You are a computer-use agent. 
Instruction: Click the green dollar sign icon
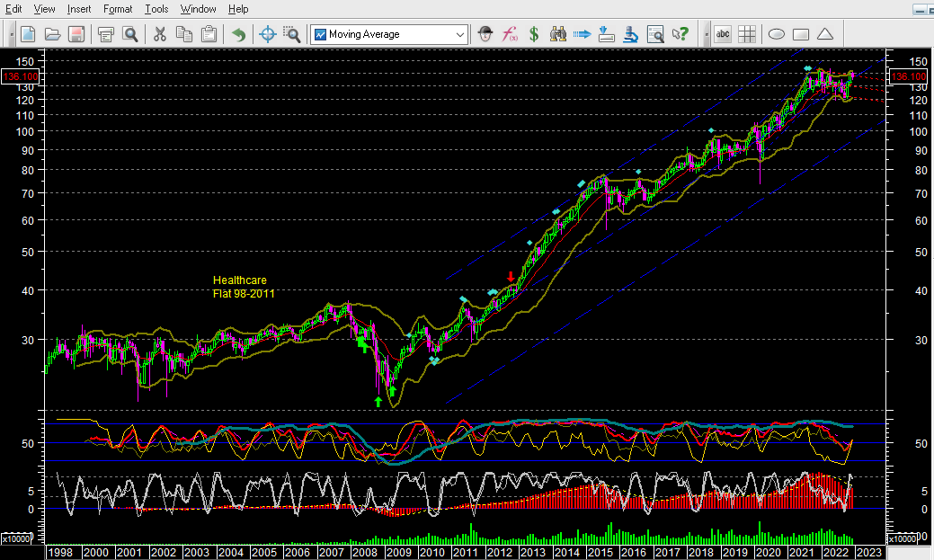click(x=534, y=34)
